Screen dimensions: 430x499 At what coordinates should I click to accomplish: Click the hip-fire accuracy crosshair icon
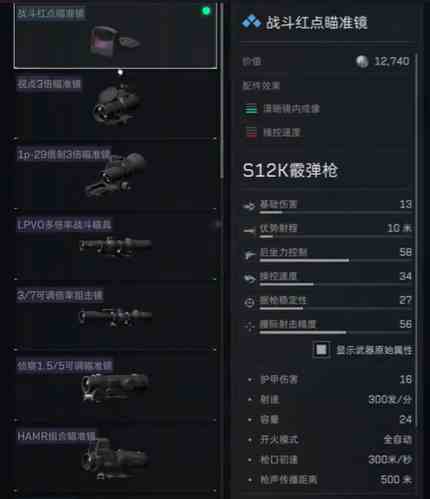click(250, 327)
